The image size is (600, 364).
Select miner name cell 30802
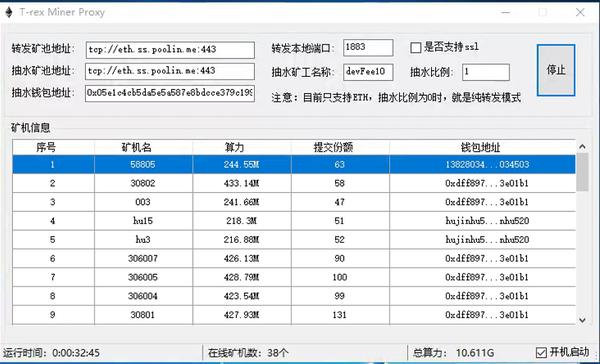point(143,183)
